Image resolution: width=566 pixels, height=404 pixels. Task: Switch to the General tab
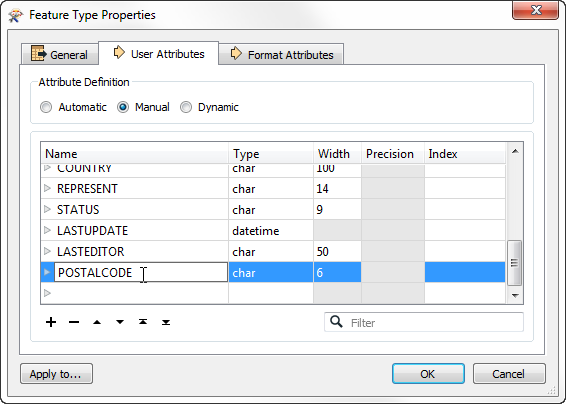60,54
